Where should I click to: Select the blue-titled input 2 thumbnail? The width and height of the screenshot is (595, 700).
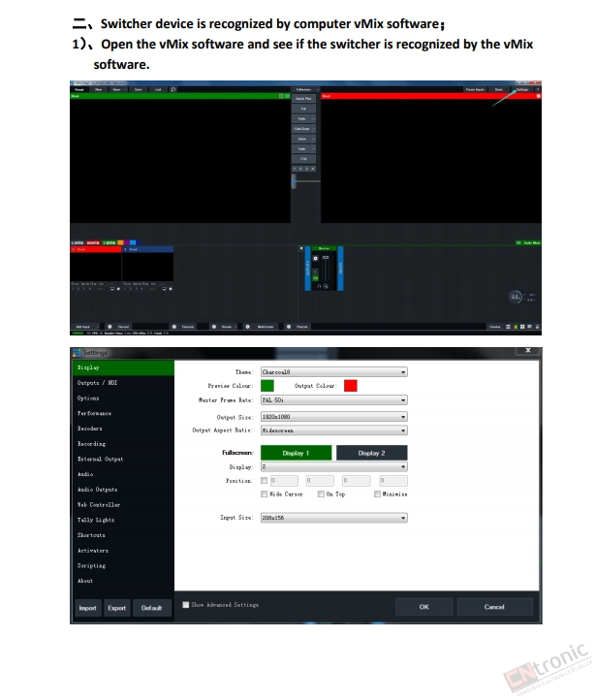coord(148,264)
